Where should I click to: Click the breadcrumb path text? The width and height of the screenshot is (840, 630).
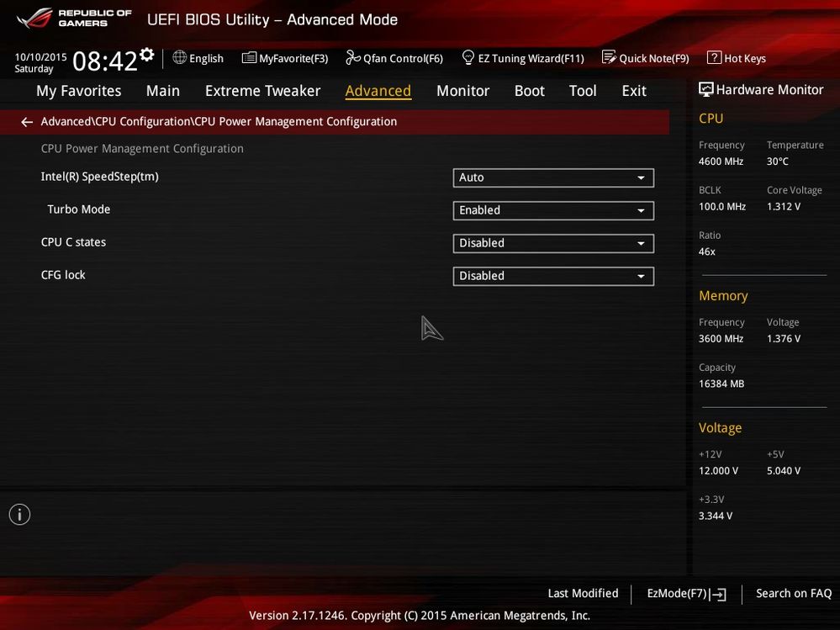tap(219, 122)
